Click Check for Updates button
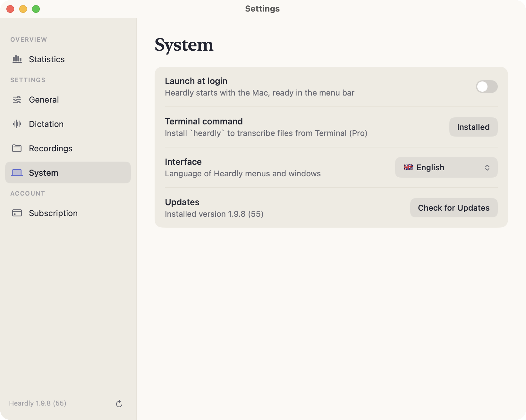 (x=454, y=208)
